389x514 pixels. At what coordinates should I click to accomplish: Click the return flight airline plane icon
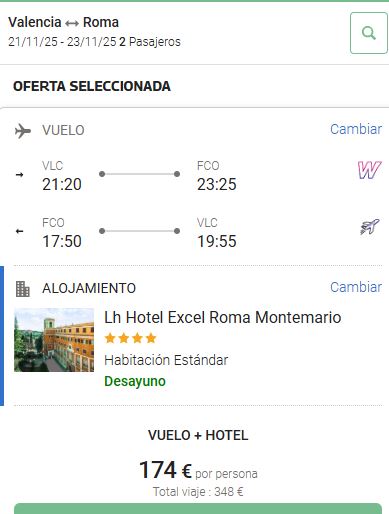coord(370,227)
